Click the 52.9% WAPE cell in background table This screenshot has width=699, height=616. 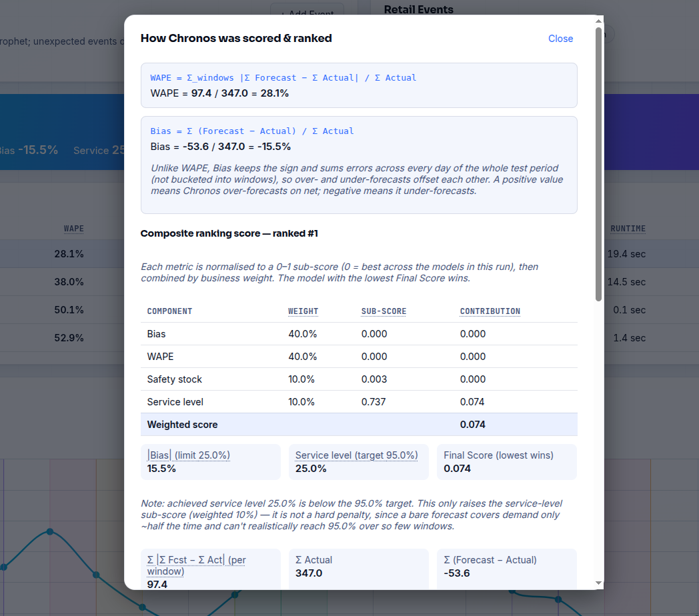click(69, 338)
